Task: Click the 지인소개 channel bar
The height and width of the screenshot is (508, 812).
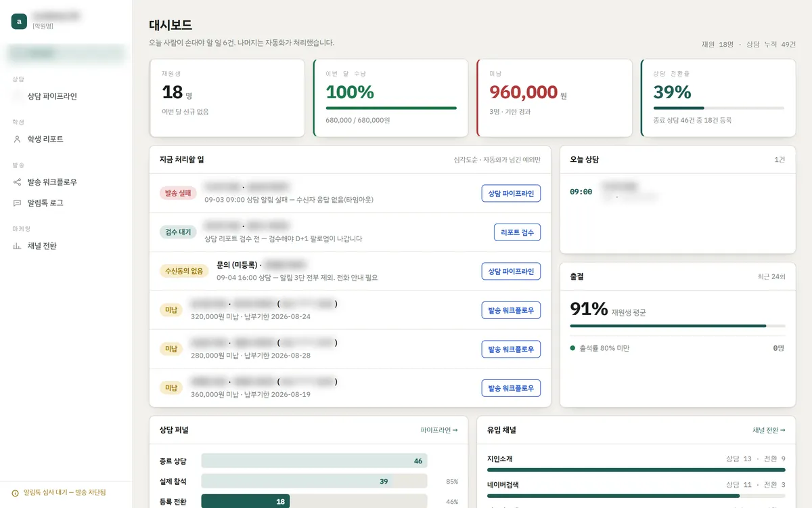Action: click(636, 469)
